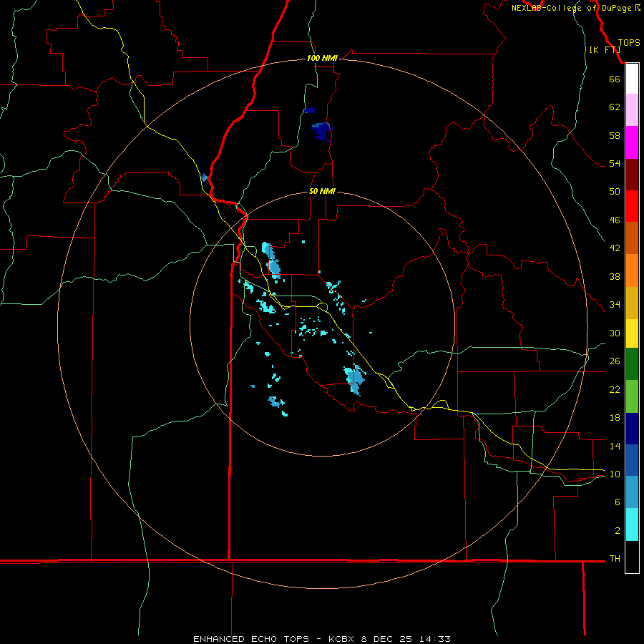
Task: Click the legend value '54'
Action: (615, 163)
